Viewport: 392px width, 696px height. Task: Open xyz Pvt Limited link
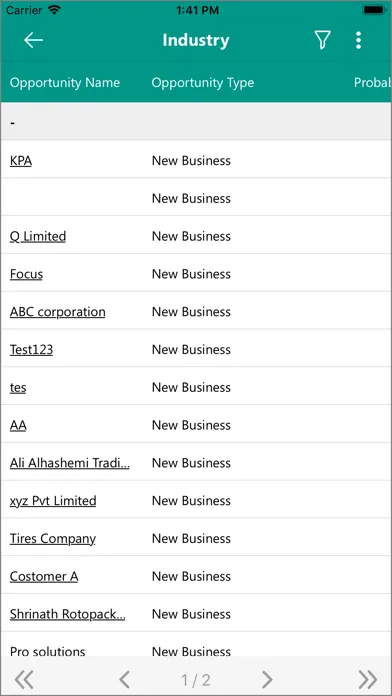click(53, 501)
